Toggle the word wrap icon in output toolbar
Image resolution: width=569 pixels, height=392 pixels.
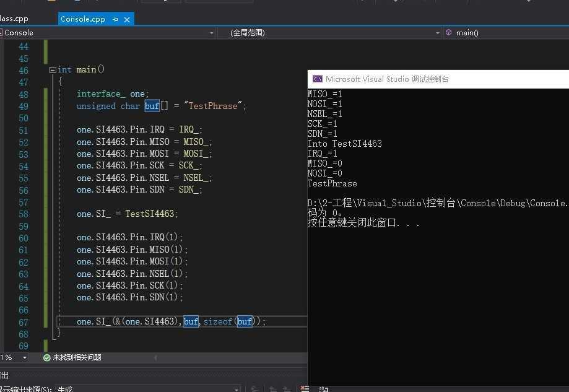324,389
